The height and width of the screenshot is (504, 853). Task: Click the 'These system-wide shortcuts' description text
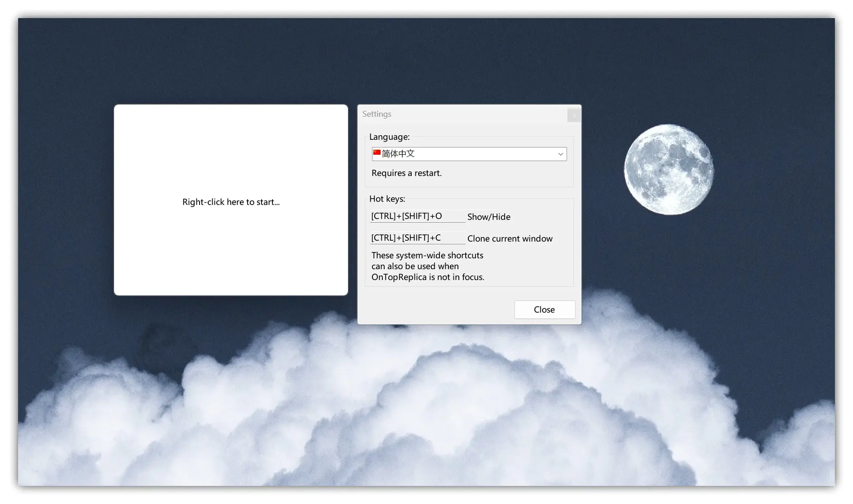tap(428, 266)
